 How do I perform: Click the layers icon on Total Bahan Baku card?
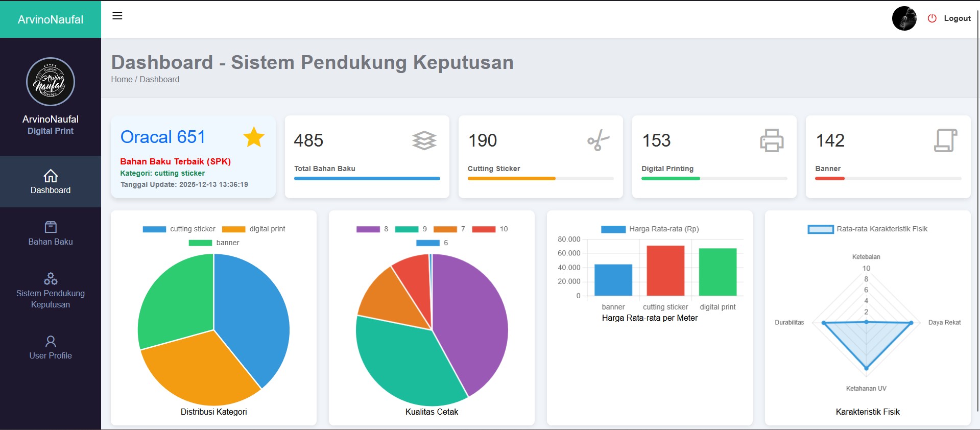424,140
